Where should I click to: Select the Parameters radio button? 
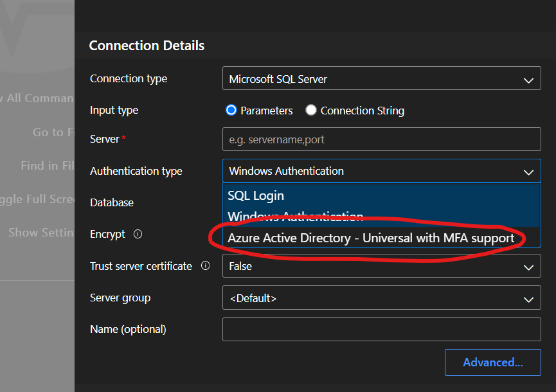[x=231, y=111]
